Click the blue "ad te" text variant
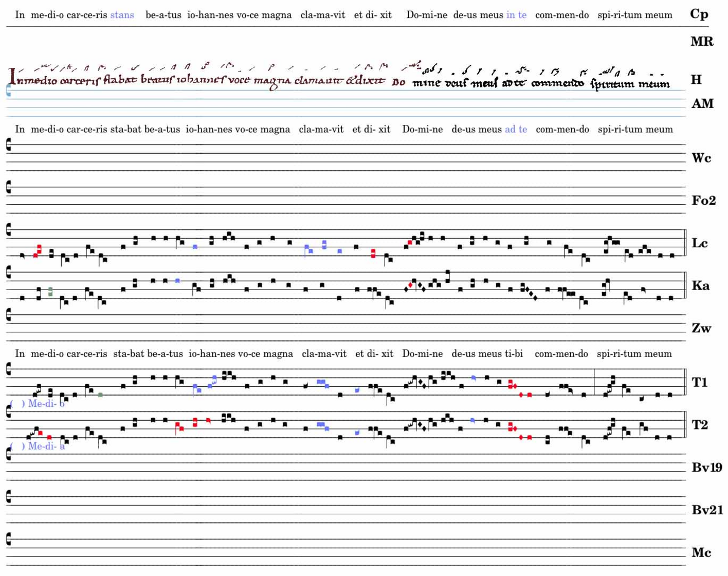728x576 pixels. pos(516,129)
